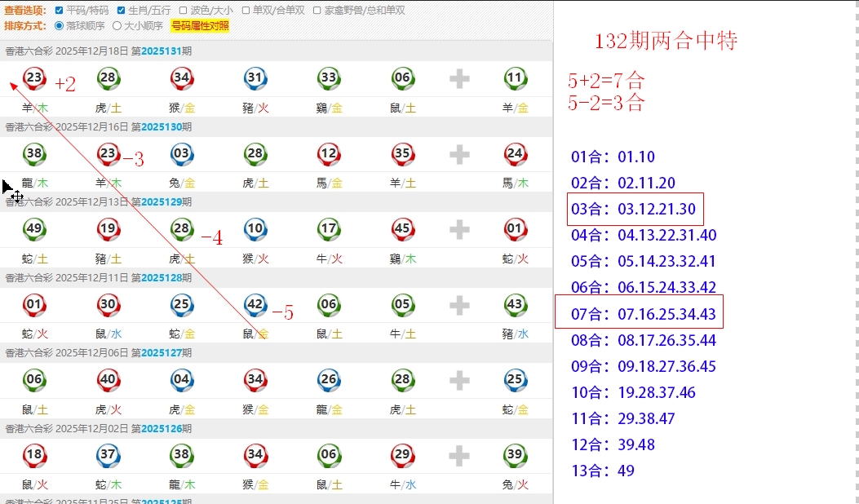Screen dimensions: 859x504
Task: Select the 大小顺序 sort radio button
Action: (x=117, y=25)
